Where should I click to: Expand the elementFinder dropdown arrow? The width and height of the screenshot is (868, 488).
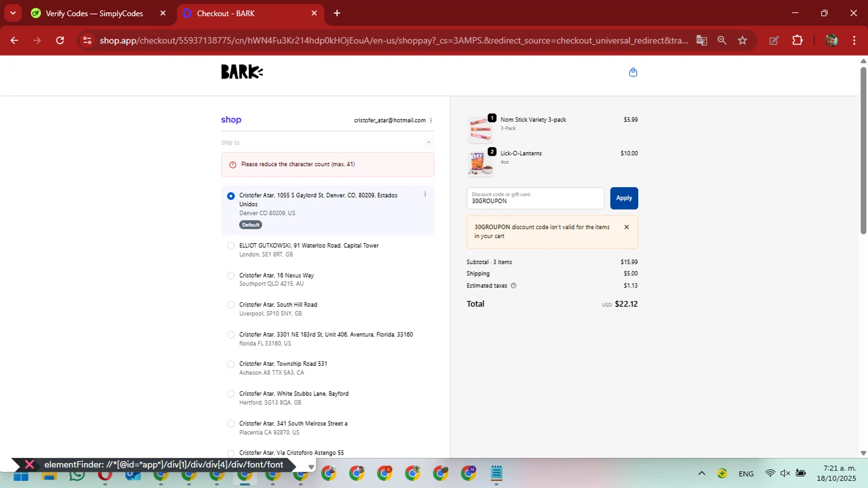[x=311, y=467]
